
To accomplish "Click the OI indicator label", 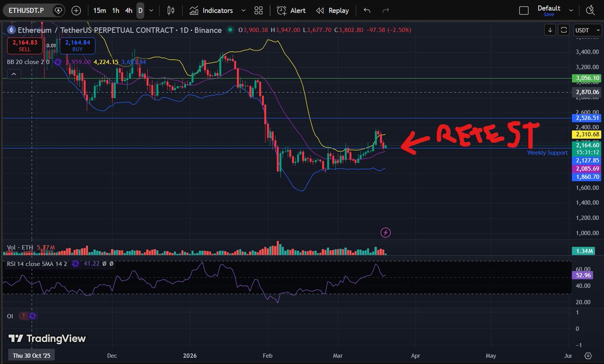I will click(10, 316).
